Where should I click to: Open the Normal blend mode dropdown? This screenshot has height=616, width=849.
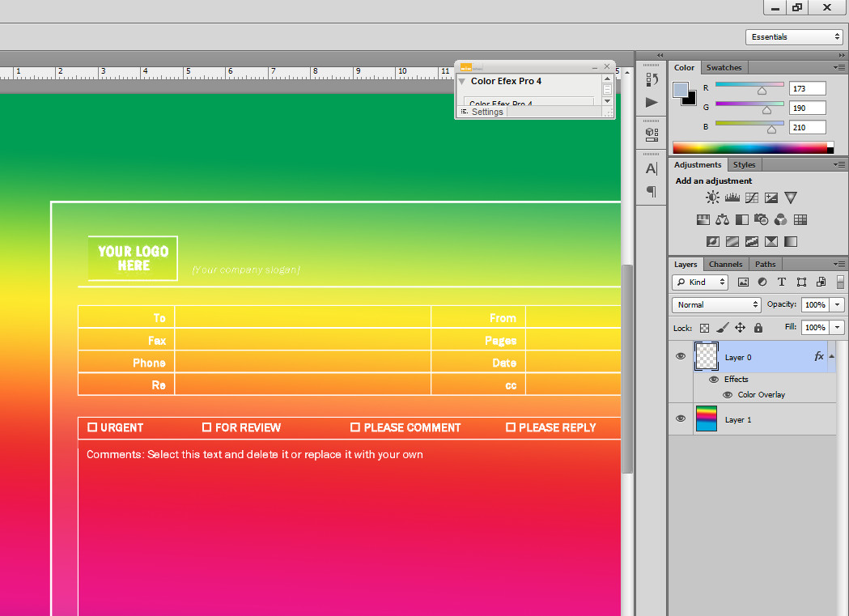[715, 304]
